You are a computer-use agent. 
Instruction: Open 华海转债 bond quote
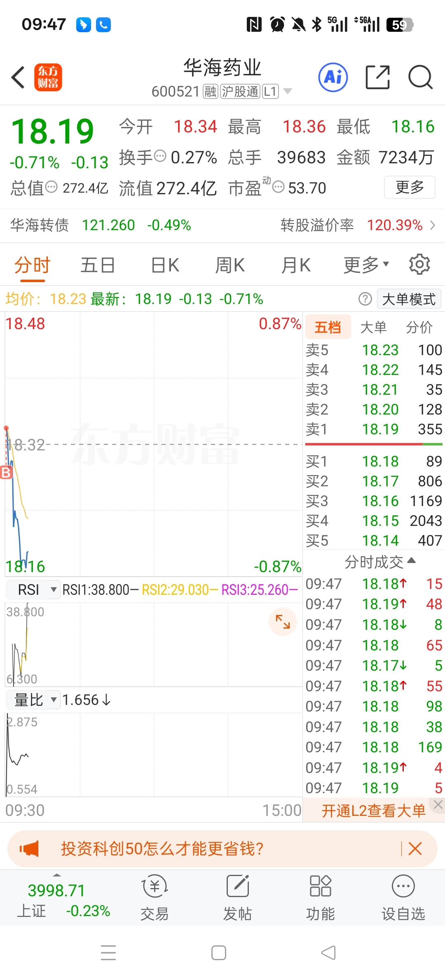tap(101, 225)
